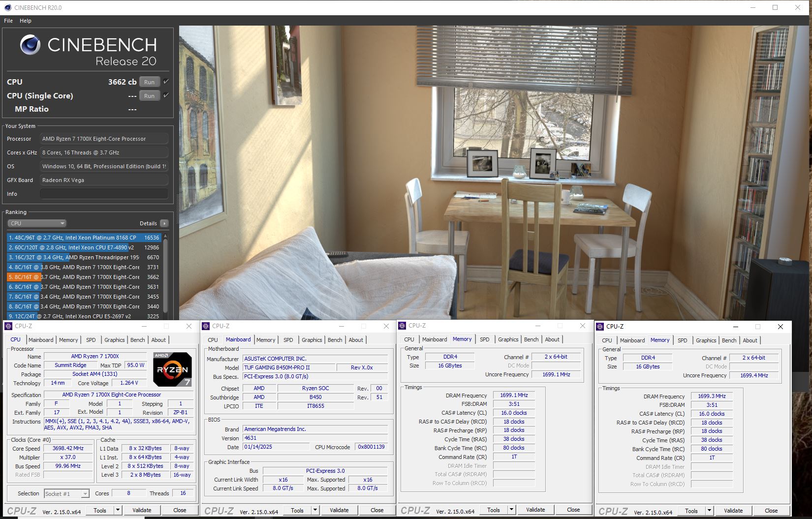Click the Core Voltage value 1.264 V
812x519 pixels.
tap(129, 383)
